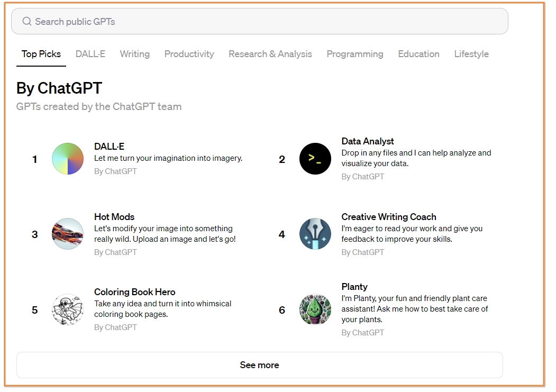Viewport: 556px width, 392px height.
Task: Click the search magnifier icon
Action: (x=27, y=22)
